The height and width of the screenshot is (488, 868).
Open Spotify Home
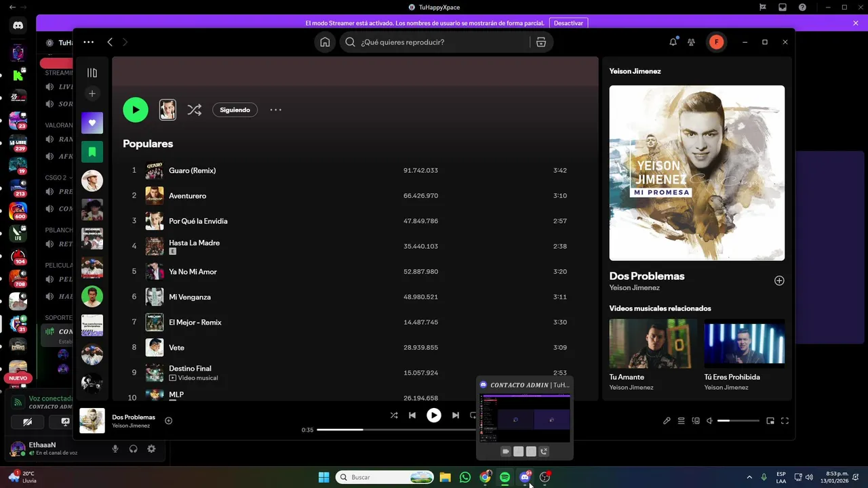click(x=325, y=42)
